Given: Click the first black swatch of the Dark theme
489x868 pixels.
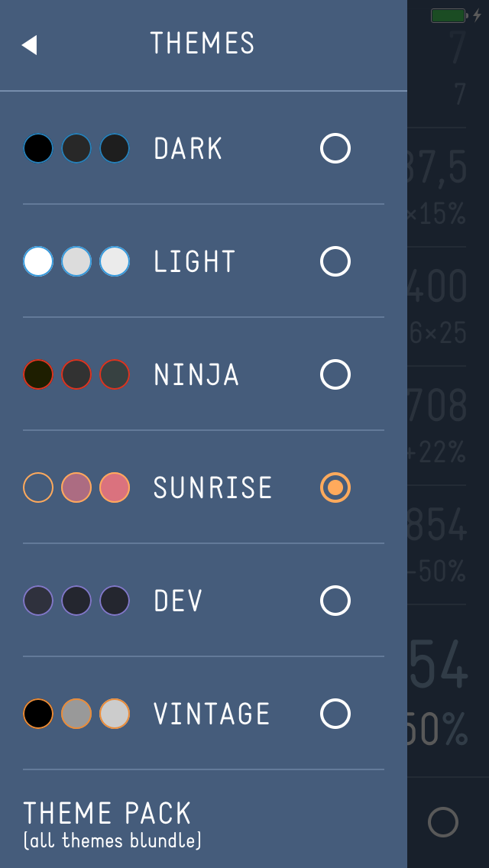Looking at the screenshot, I should [x=38, y=147].
